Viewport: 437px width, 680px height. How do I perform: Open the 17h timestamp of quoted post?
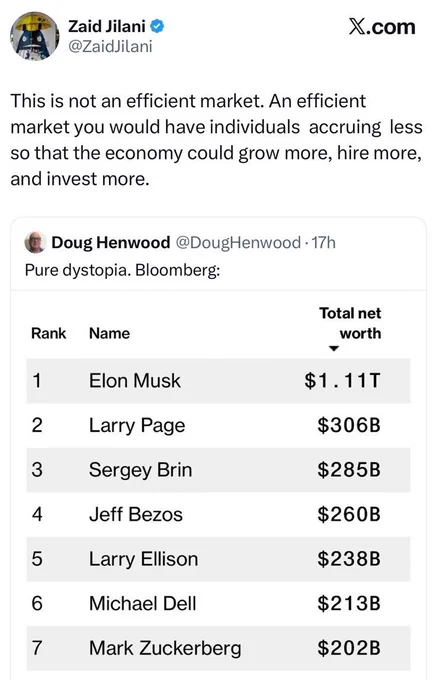click(323, 242)
